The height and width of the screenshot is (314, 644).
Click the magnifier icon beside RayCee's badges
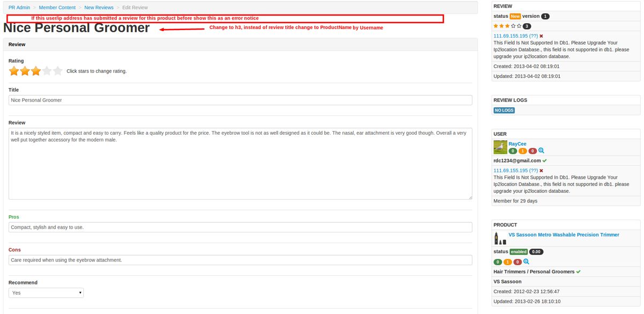(x=541, y=151)
